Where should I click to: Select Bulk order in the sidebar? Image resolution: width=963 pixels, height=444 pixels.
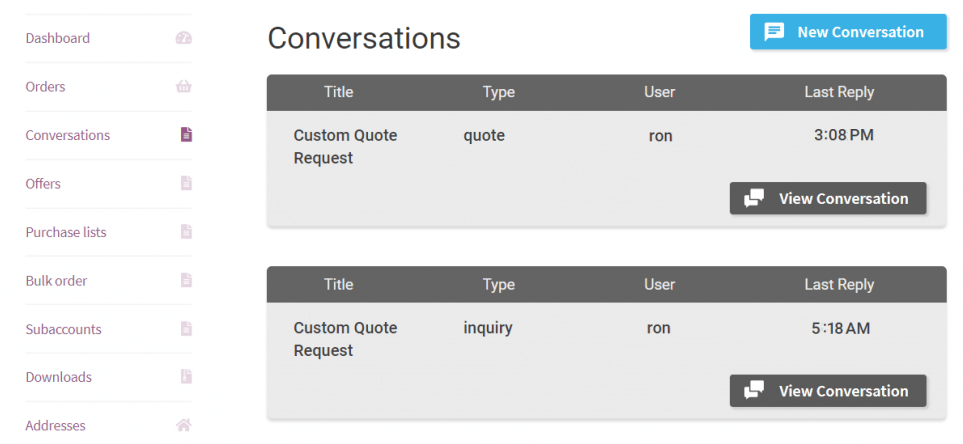(57, 281)
